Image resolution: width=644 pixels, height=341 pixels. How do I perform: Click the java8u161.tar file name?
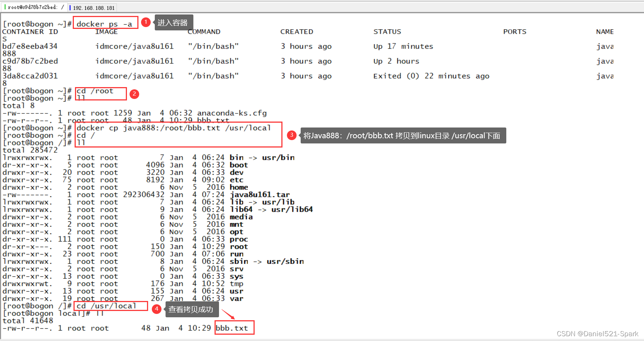pos(260,195)
